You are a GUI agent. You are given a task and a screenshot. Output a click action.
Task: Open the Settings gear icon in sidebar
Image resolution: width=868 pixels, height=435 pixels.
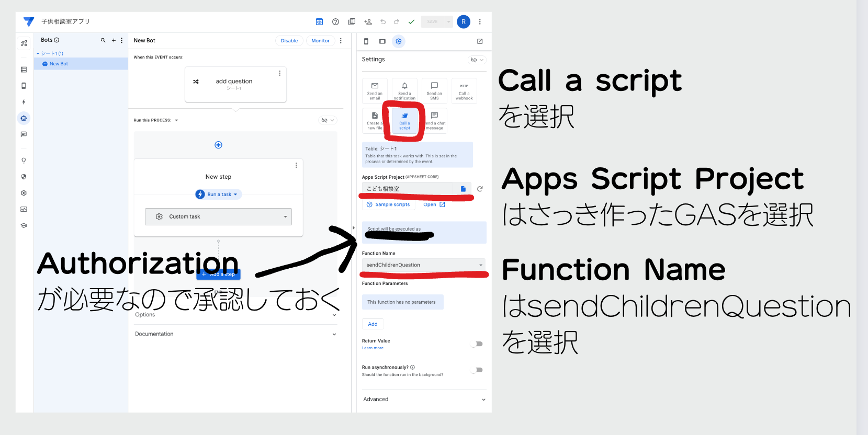[24, 193]
